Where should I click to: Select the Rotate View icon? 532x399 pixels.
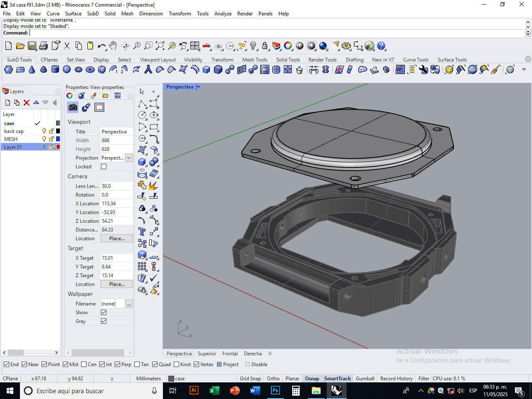[125, 46]
